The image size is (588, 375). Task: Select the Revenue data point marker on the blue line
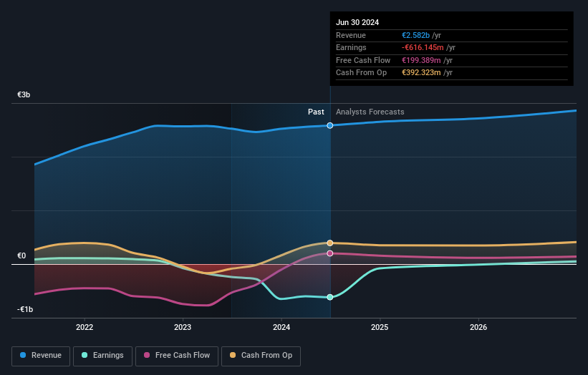(330, 125)
